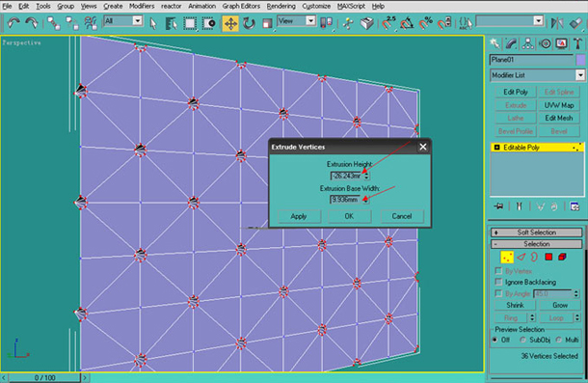Open the Graph Editors menu
This screenshot has width=588, height=383.
(x=241, y=6)
